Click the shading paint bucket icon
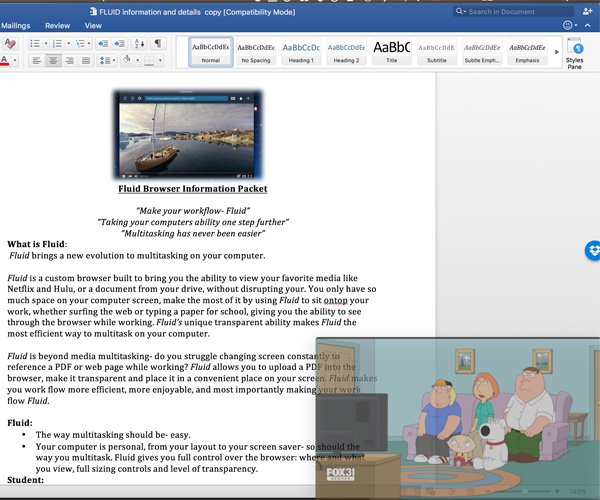 point(127,60)
